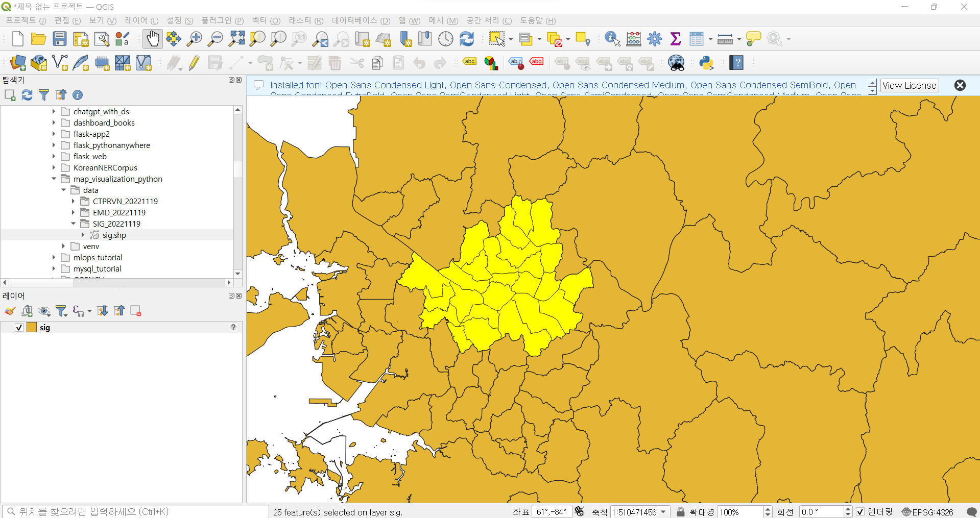Toggle visibility of the sig layer
Screen dimensions: 980x518
[x=19, y=328]
